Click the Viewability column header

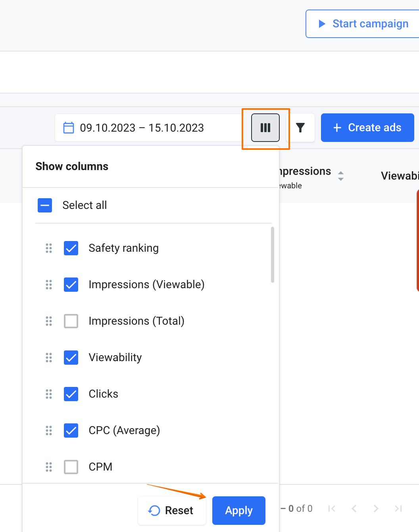tap(399, 176)
